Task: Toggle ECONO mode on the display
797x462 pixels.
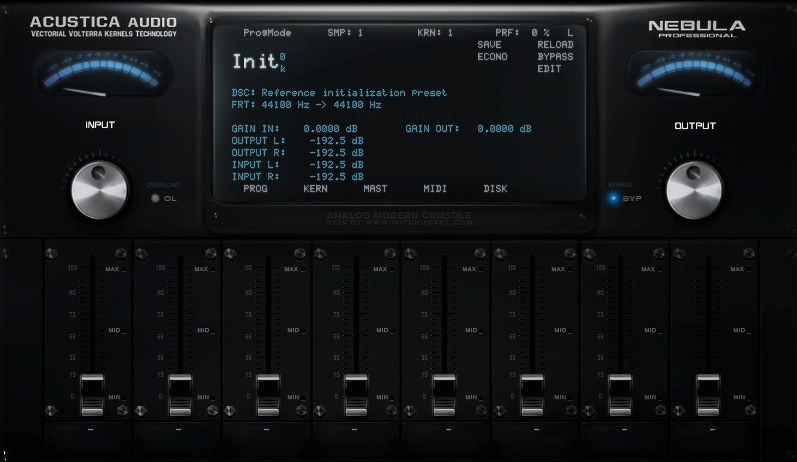Action: (x=492, y=57)
